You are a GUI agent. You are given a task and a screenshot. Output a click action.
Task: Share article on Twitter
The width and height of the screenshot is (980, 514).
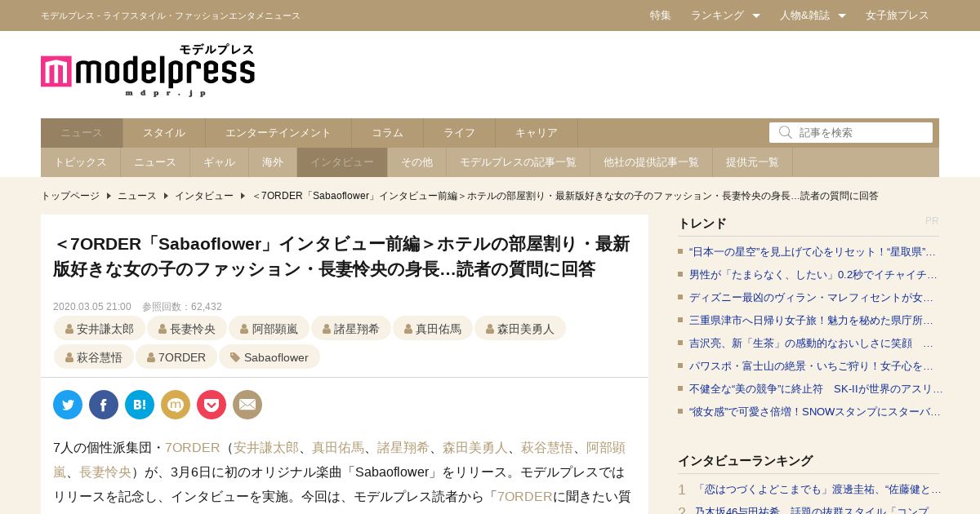click(68, 405)
